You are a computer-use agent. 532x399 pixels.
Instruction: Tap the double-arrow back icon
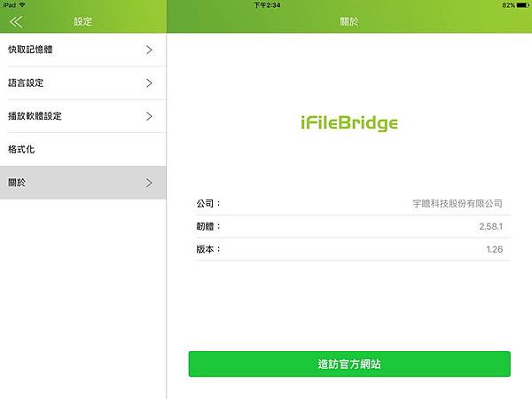click(x=16, y=21)
